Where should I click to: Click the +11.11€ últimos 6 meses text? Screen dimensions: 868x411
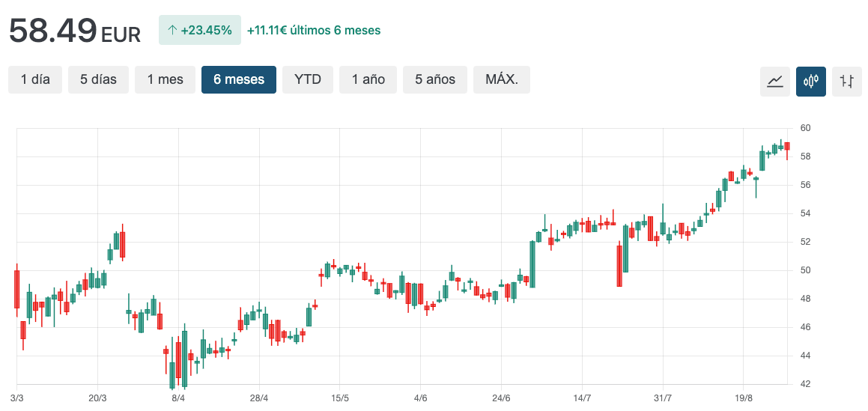[x=314, y=31]
